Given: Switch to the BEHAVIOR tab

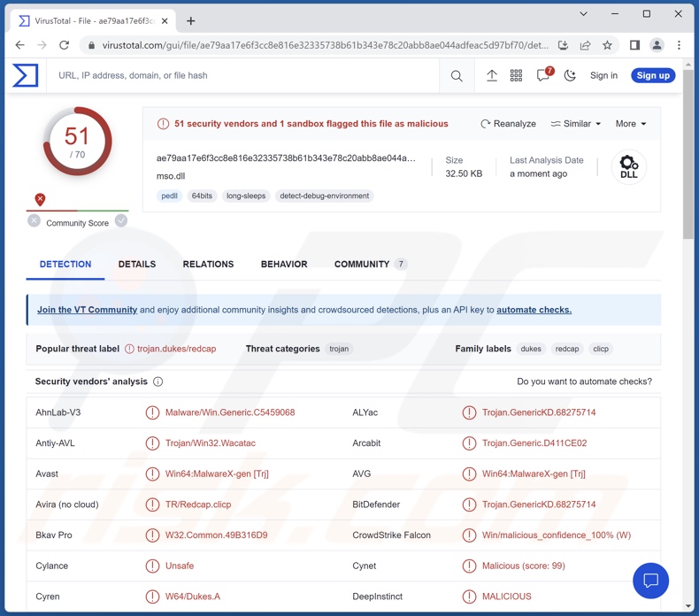Looking at the screenshot, I should [x=284, y=264].
